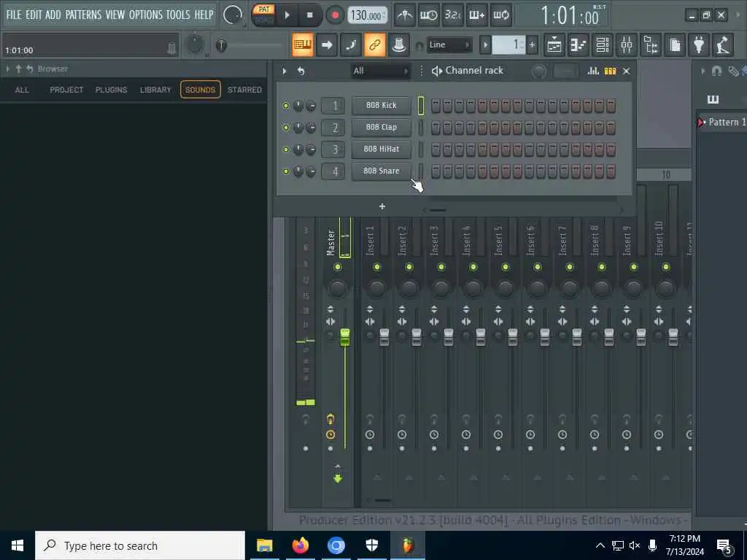Screen dimensions: 747x560
Task: Open the 808 Clap channel button
Action: tap(381, 127)
